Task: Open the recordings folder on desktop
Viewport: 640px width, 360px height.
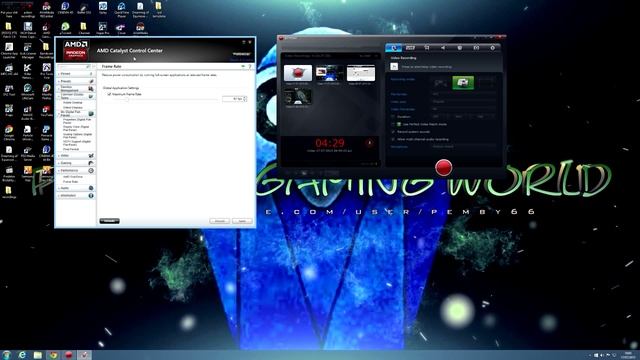Action: click(9, 192)
